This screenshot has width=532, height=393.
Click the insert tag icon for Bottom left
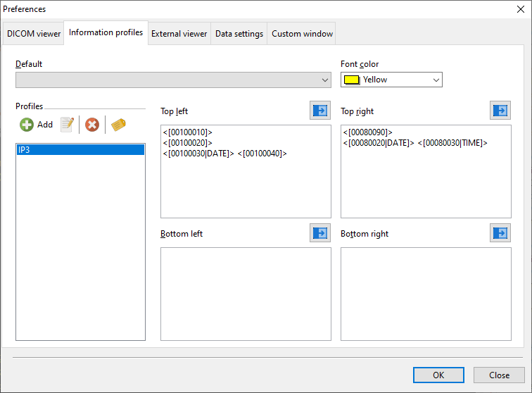pyautogui.click(x=320, y=233)
